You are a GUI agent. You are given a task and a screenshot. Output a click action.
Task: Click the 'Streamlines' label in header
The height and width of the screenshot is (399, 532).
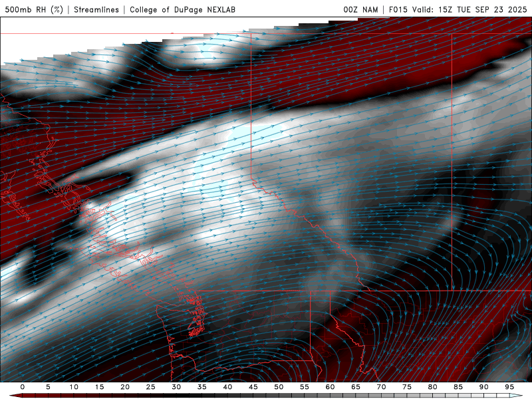click(x=96, y=9)
